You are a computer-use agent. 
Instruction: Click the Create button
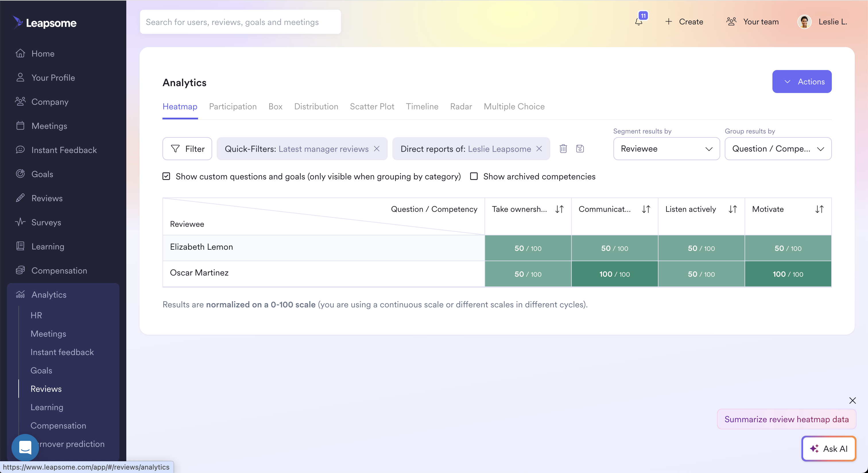tap(684, 22)
